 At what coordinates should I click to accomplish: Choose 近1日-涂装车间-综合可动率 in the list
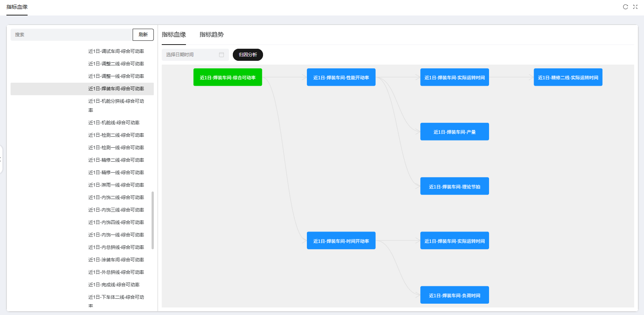pos(116,260)
